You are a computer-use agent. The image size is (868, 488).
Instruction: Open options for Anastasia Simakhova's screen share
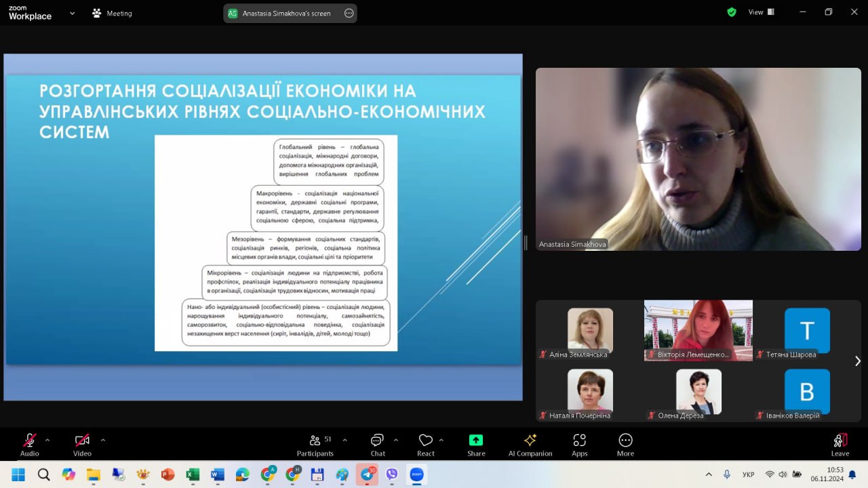pyautogui.click(x=349, y=13)
